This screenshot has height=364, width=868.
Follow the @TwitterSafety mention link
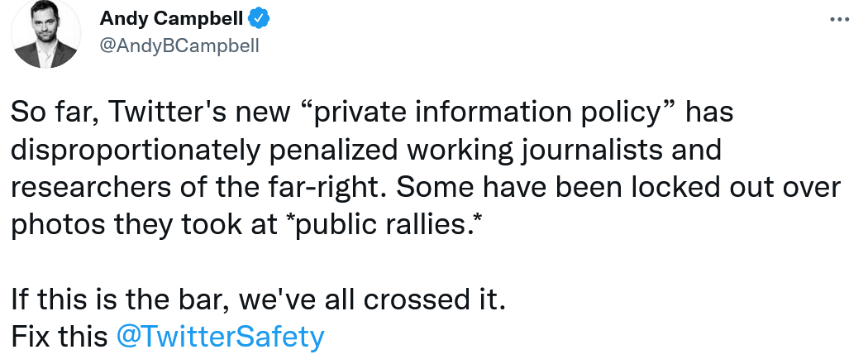pyautogui.click(x=221, y=337)
